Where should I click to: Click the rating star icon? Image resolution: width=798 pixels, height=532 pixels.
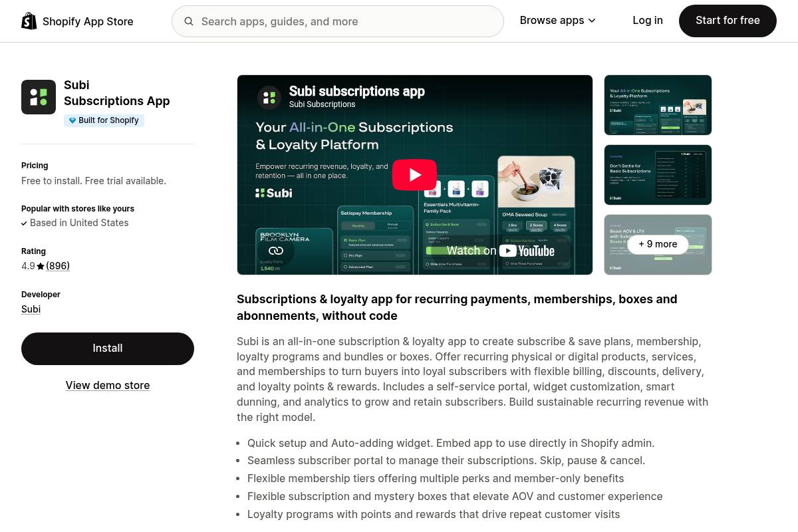41,266
